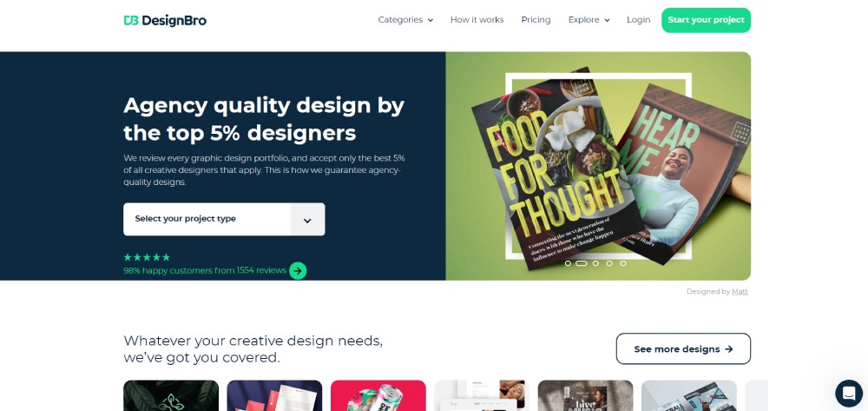
Task: Click Start your project button
Action: click(706, 20)
